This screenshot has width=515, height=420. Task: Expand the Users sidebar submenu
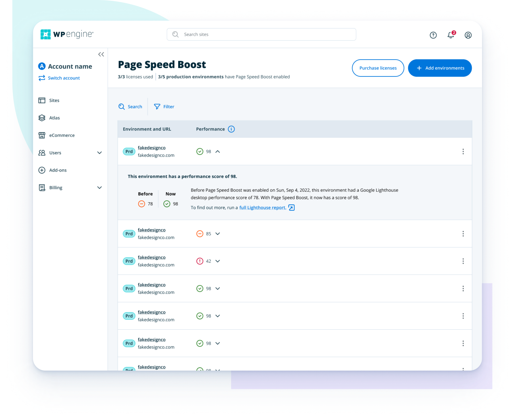[x=99, y=153]
